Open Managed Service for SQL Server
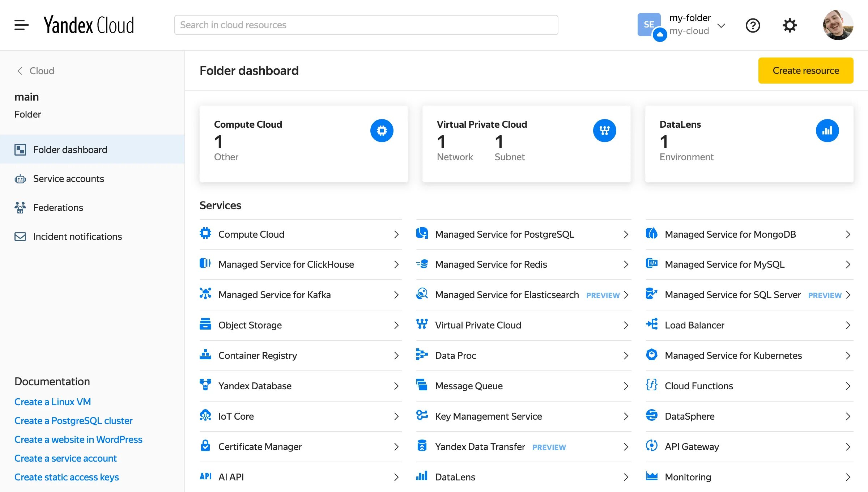 tap(749, 295)
